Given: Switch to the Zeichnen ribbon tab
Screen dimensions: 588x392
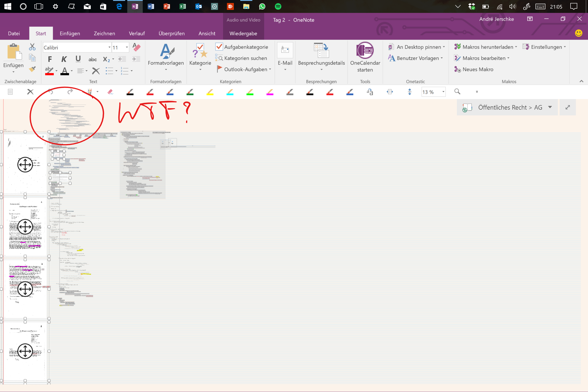Looking at the screenshot, I should coord(104,33).
